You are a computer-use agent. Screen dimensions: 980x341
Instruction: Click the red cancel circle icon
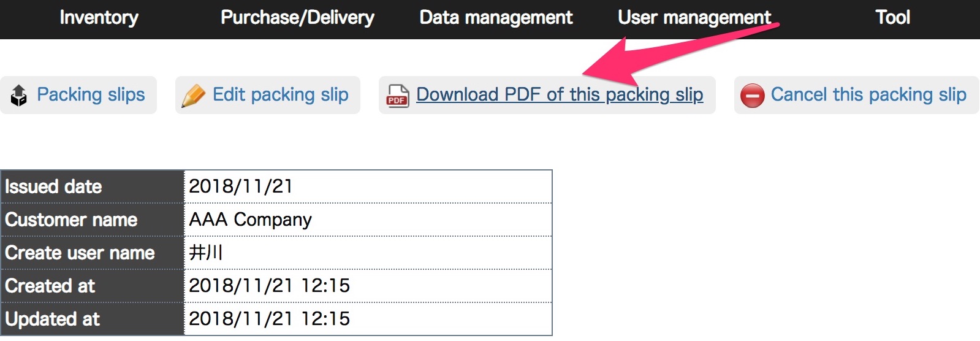tap(752, 96)
